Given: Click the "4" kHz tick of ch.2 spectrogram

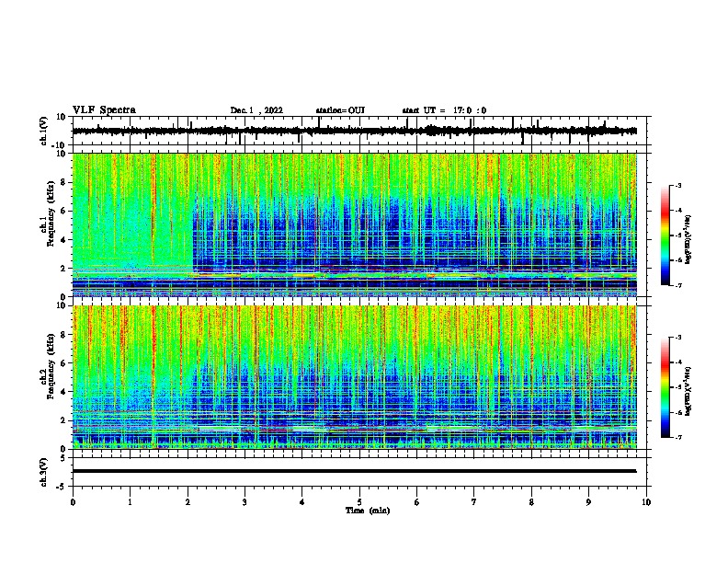Looking at the screenshot, I should [64, 392].
